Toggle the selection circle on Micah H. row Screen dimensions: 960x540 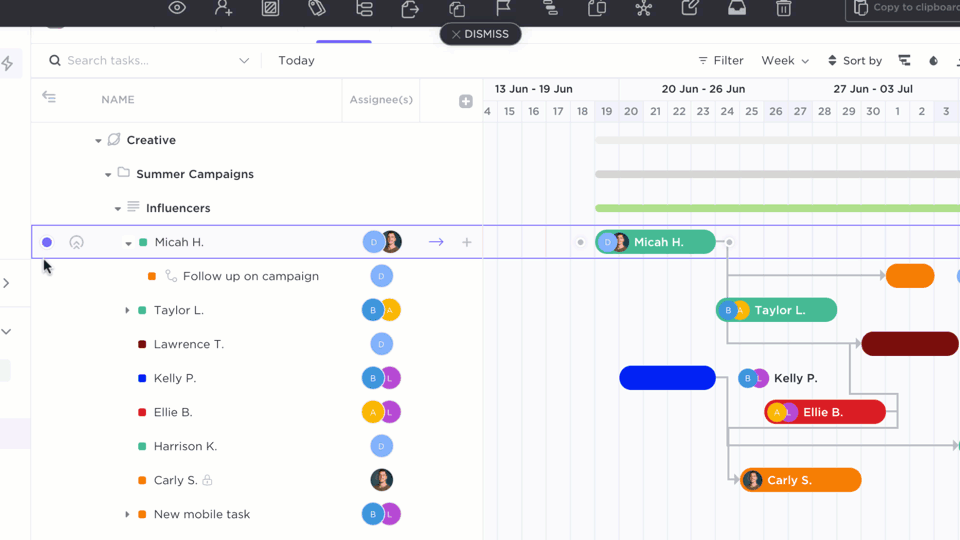point(47,242)
